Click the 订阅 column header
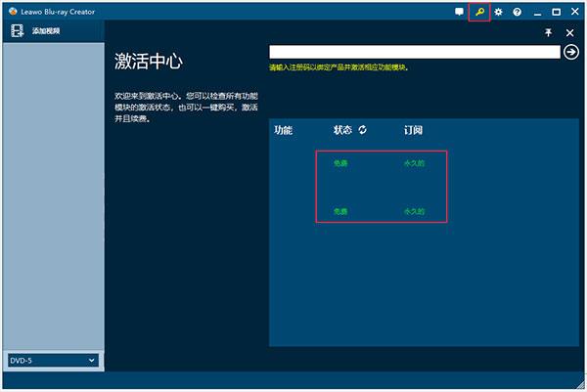Screen dimensions: 587x392 413,130
